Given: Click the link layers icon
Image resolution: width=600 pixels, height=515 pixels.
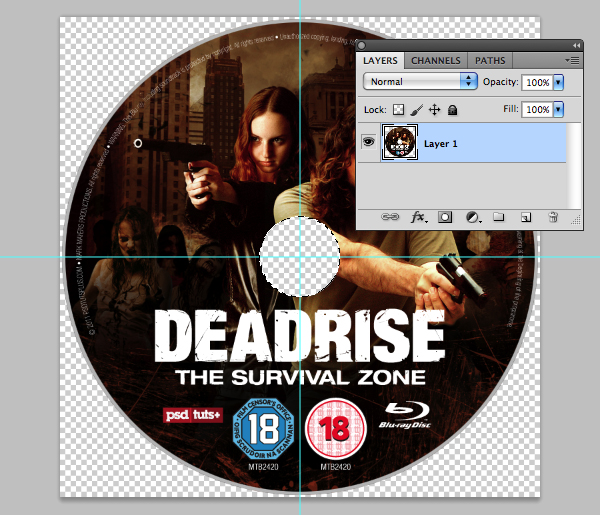Looking at the screenshot, I should 390,217.
